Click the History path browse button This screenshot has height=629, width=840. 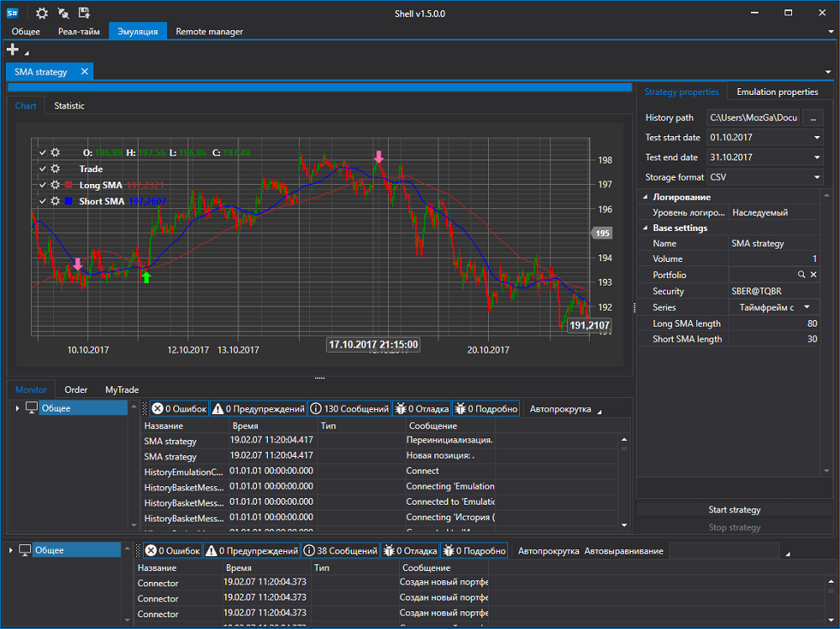pos(812,118)
